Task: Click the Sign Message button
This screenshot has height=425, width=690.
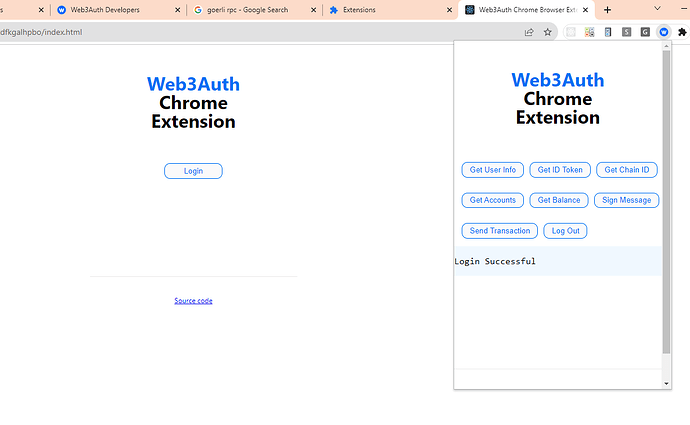Action: 626,200
